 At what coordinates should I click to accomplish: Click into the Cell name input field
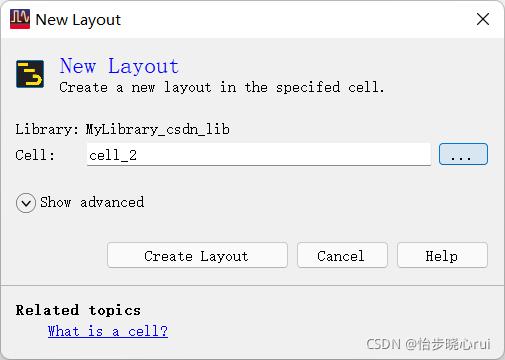(259, 154)
